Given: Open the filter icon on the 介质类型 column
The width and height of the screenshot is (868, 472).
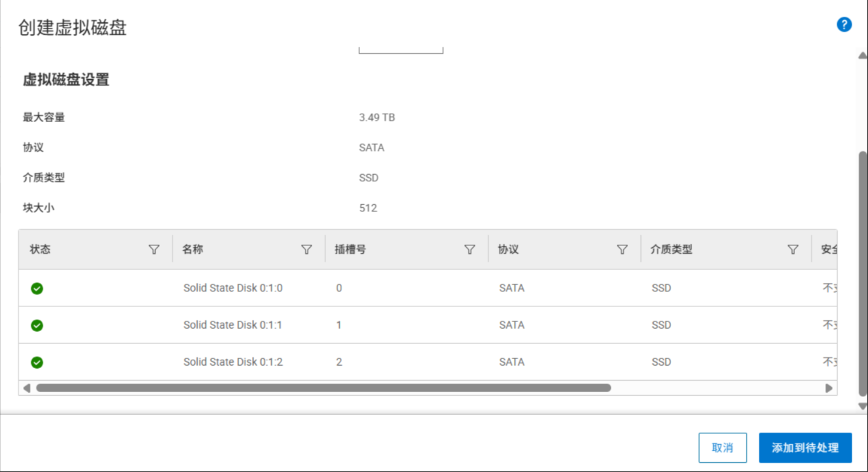Looking at the screenshot, I should 793,249.
